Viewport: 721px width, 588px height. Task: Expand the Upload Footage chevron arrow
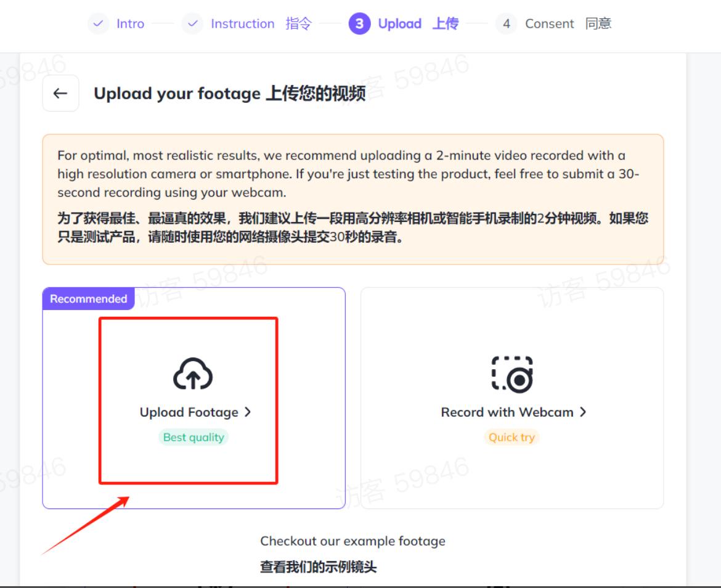[248, 412]
